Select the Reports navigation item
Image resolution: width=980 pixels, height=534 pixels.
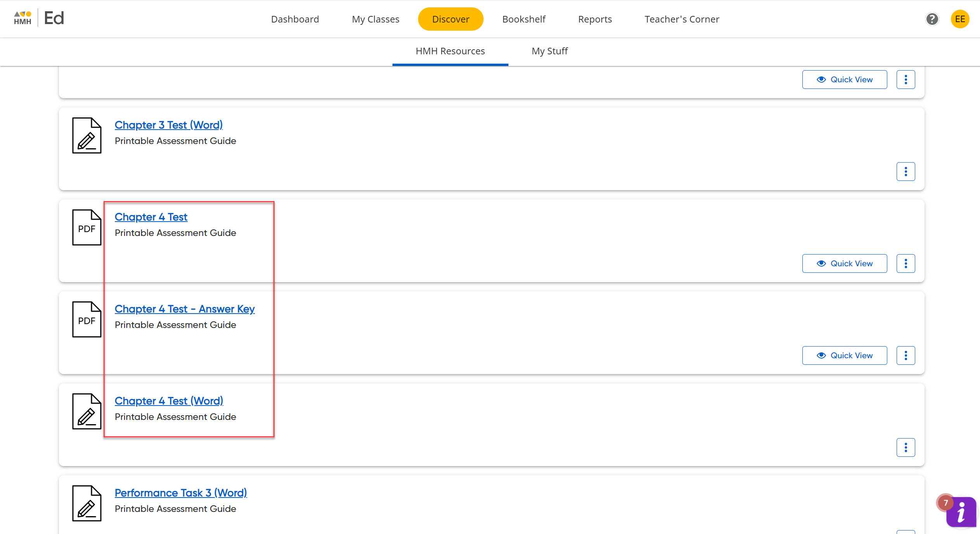coord(595,19)
